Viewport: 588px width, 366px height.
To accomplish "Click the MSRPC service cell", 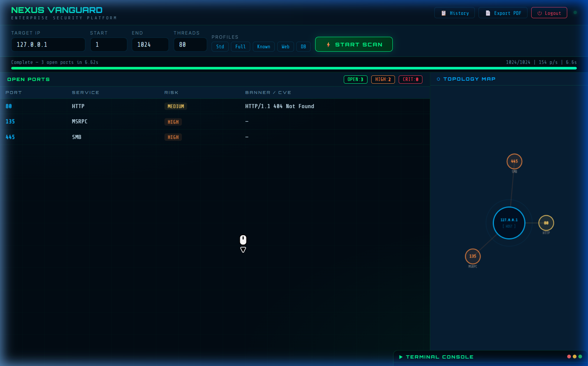I will (80, 122).
